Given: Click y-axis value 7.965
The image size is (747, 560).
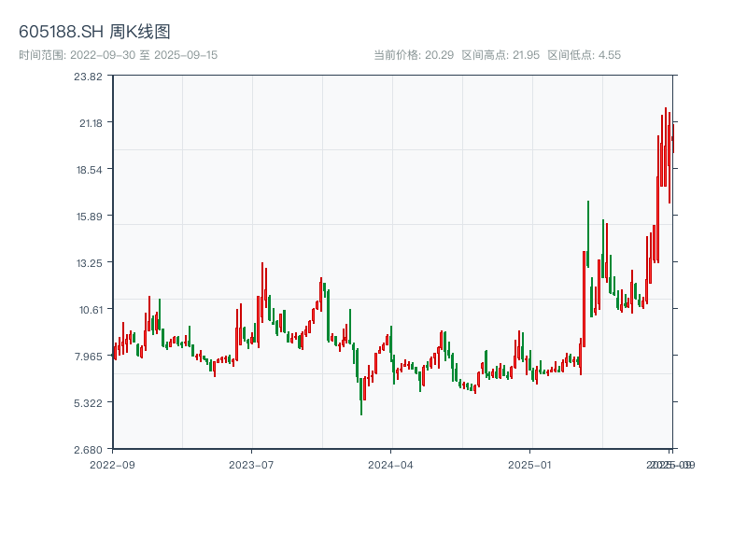Looking at the screenshot, I should click(89, 357).
